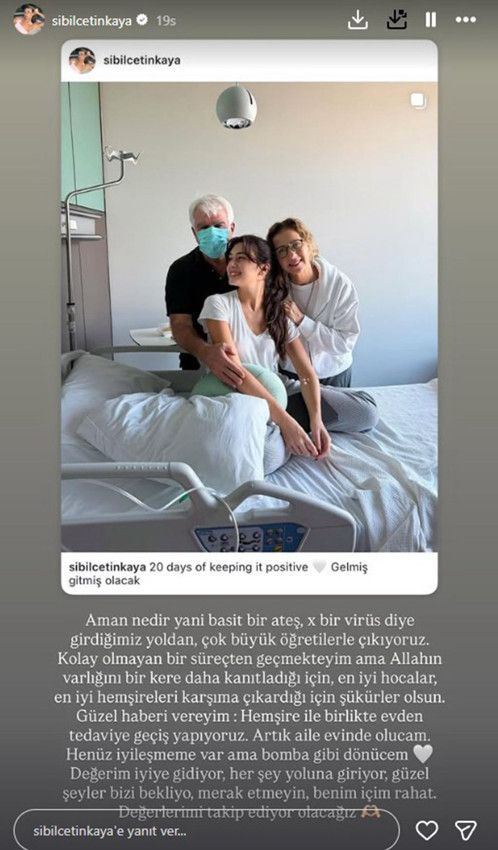The width and height of the screenshot is (498, 850).
Task: Click the multi-photo carousel indicator on photo
Action: [418, 101]
